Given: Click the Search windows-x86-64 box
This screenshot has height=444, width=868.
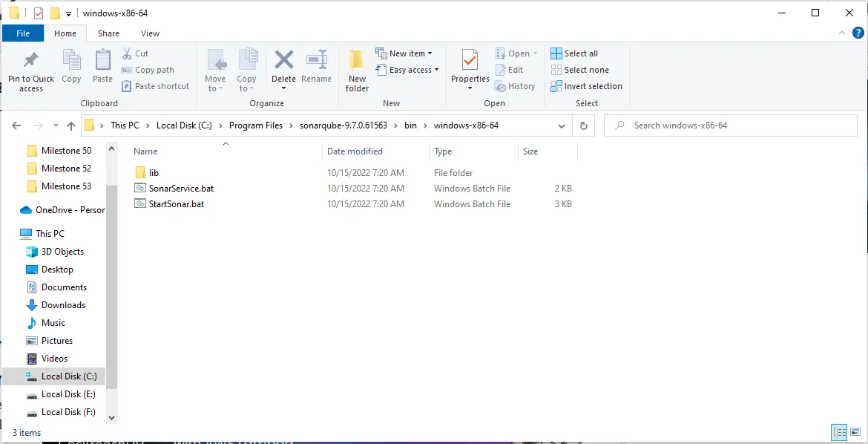Looking at the screenshot, I should tap(731, 125).
